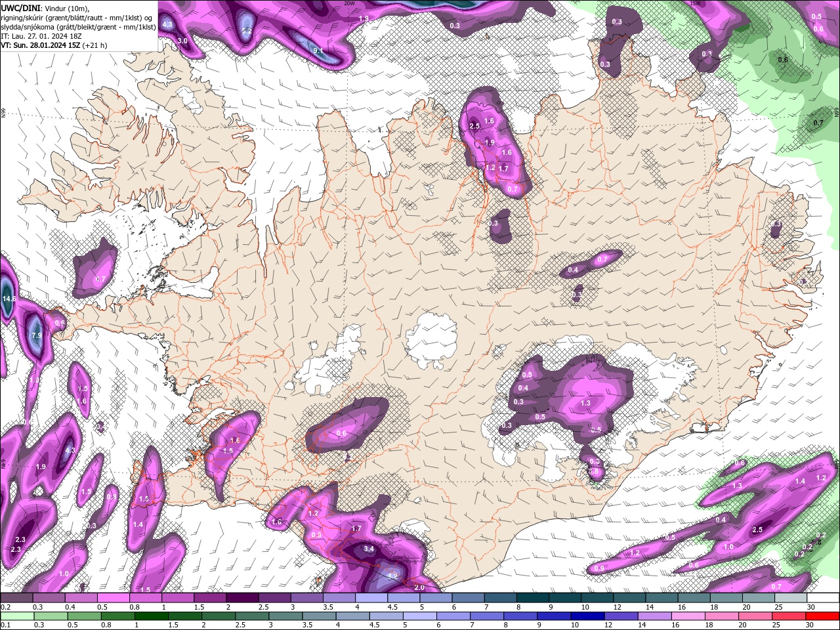Pick the light lavender 4 swatch in the purple legend row
The width and height of the screenshot is (840, 630).
click(371, 598)
